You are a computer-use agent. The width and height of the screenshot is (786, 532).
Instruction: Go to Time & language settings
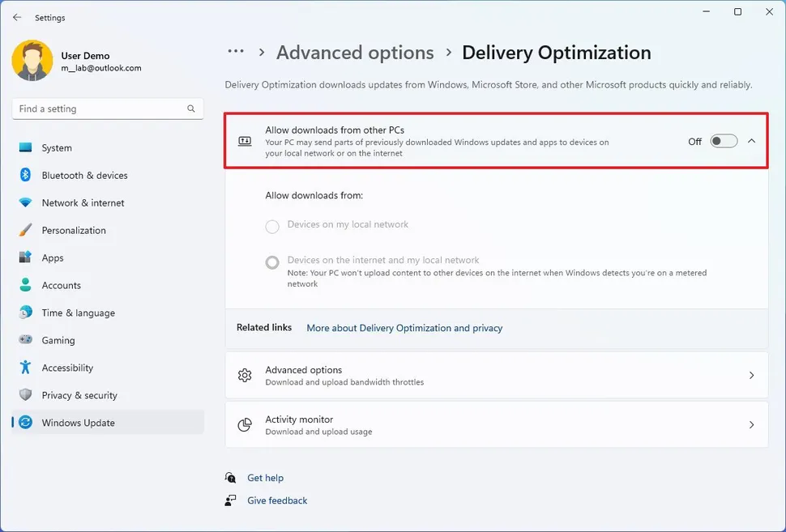78,313
